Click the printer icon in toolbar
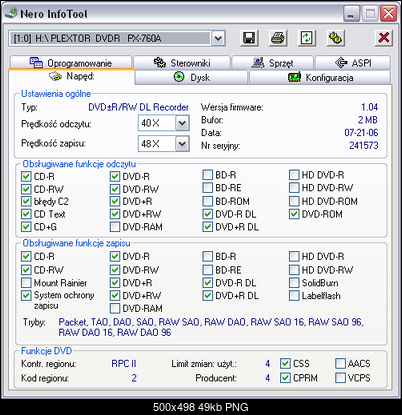402x415 pixels. click(278, 38)
